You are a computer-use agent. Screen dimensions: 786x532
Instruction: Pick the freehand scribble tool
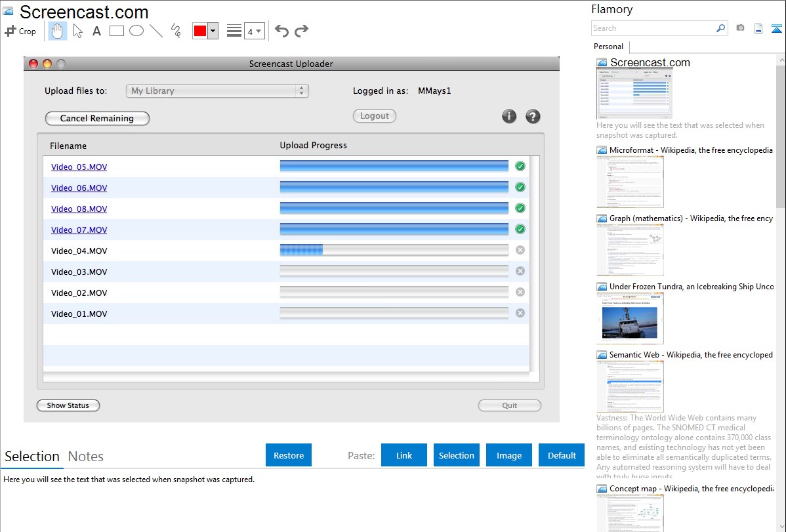pos(176,31)
